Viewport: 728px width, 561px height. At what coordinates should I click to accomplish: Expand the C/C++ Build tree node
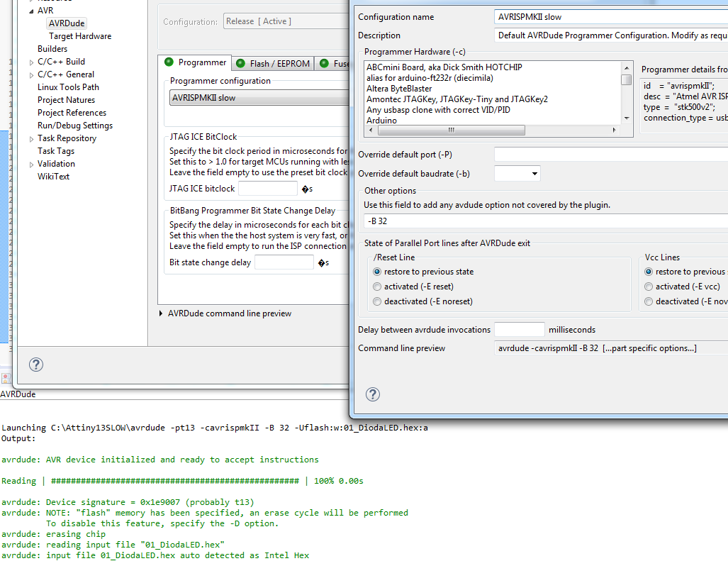click(31, 62)
